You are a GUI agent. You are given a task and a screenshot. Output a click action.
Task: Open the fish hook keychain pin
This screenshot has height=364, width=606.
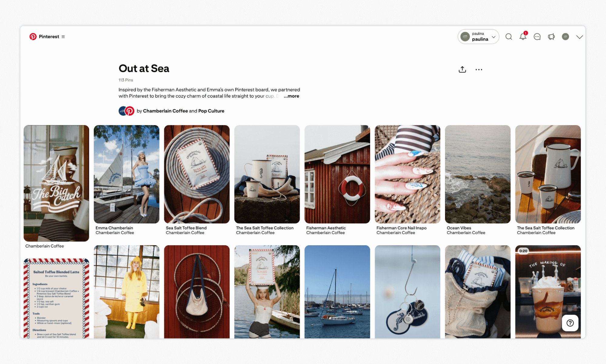[407, 292]
